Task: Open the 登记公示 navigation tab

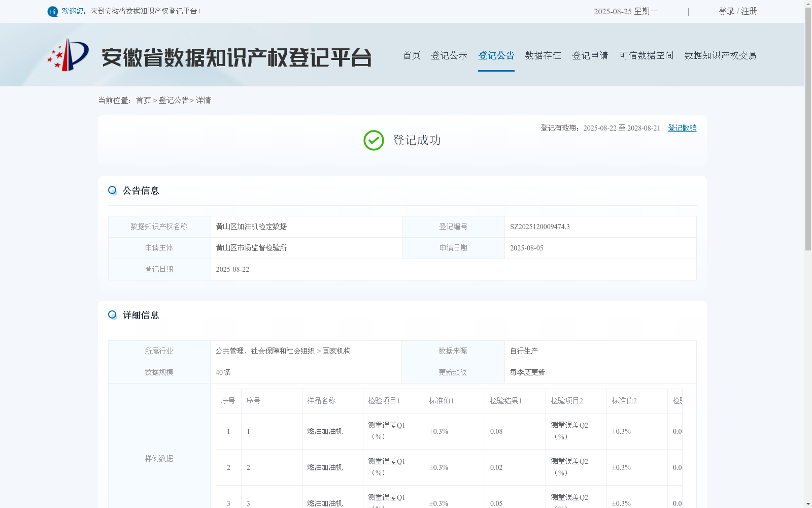Action: (x=449, y=55)
